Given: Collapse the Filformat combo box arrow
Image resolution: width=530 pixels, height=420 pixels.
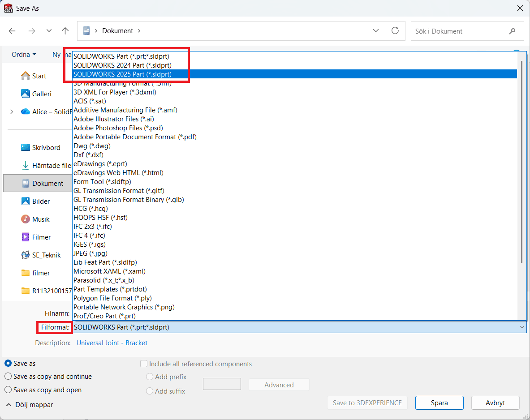Looking at the screenshot, I should (x=522, y=327).
